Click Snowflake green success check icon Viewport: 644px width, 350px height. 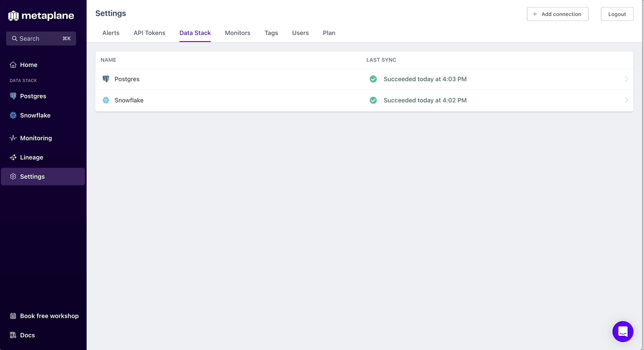373,100
